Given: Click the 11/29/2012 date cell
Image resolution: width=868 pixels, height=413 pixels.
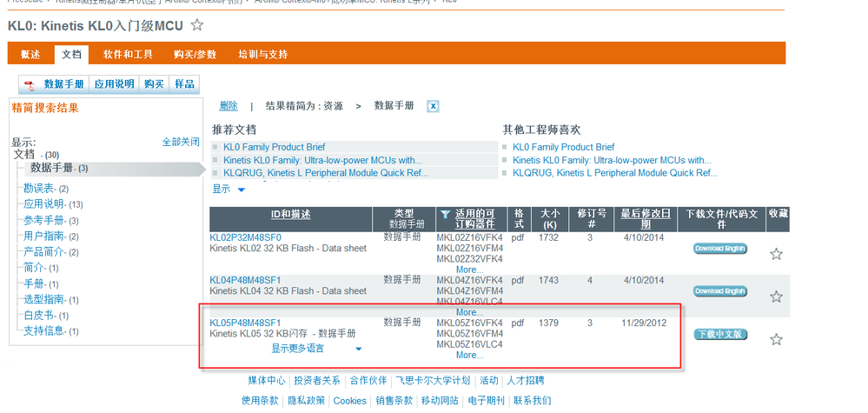Looking at the screenshot, I should pos(644,323).
